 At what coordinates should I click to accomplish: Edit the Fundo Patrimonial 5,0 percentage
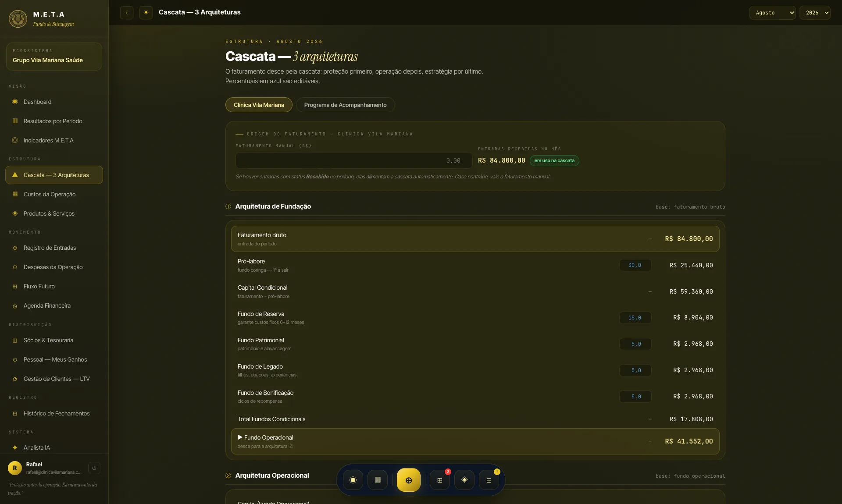pos(635,344)
